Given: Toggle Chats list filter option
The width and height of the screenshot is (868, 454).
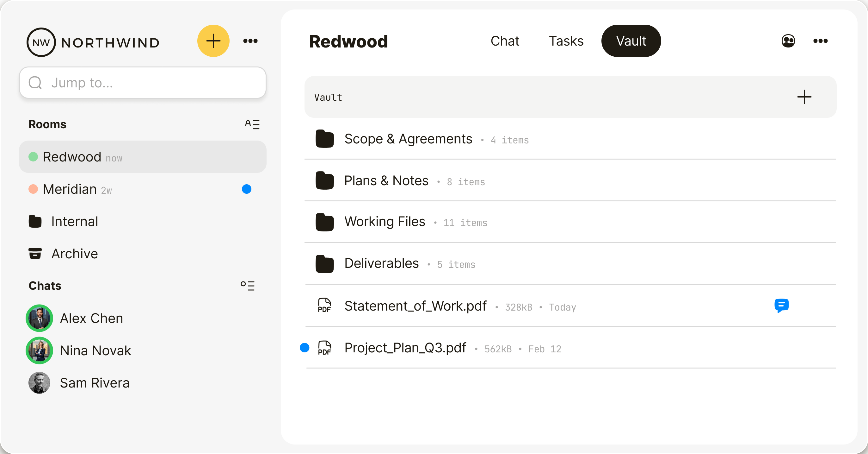Looking at the screenshot, I should click(x=248, y=286).
